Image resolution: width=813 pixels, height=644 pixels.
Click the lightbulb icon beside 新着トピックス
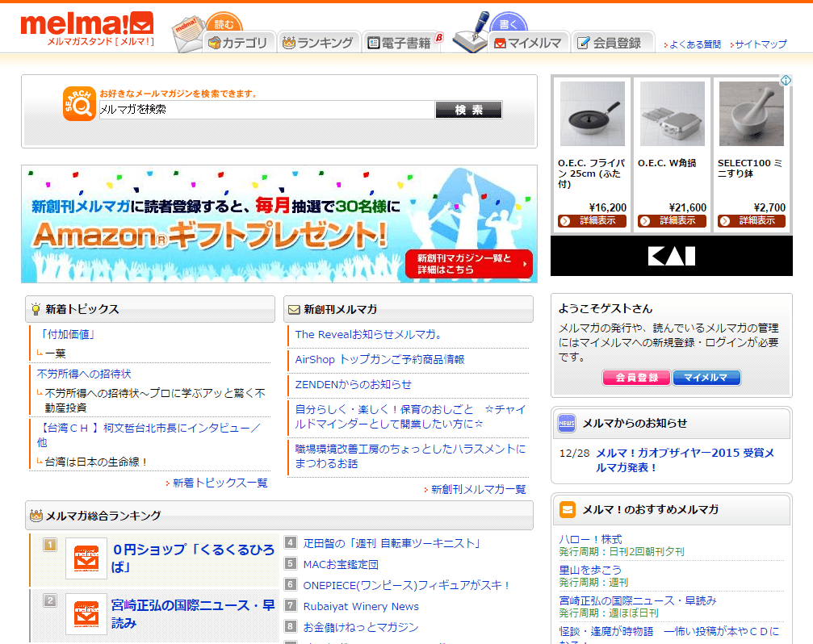tap(36, 309)
